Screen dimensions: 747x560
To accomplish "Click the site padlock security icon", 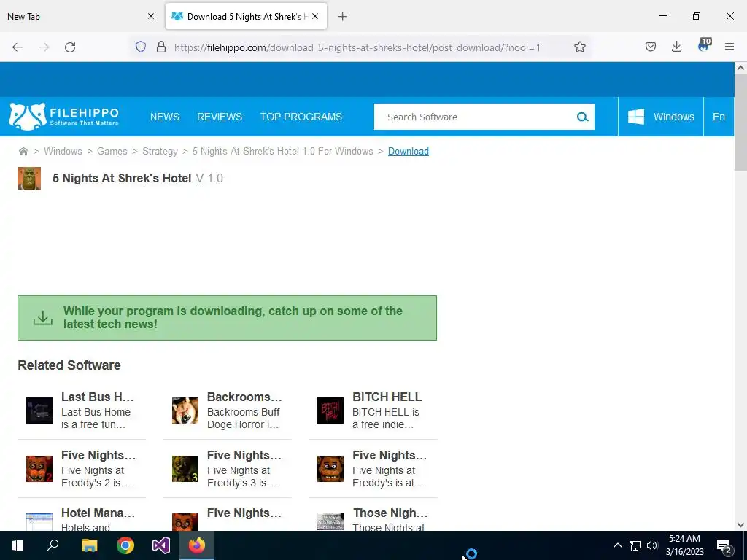I will pyautogui.click(x=161, y=47).
